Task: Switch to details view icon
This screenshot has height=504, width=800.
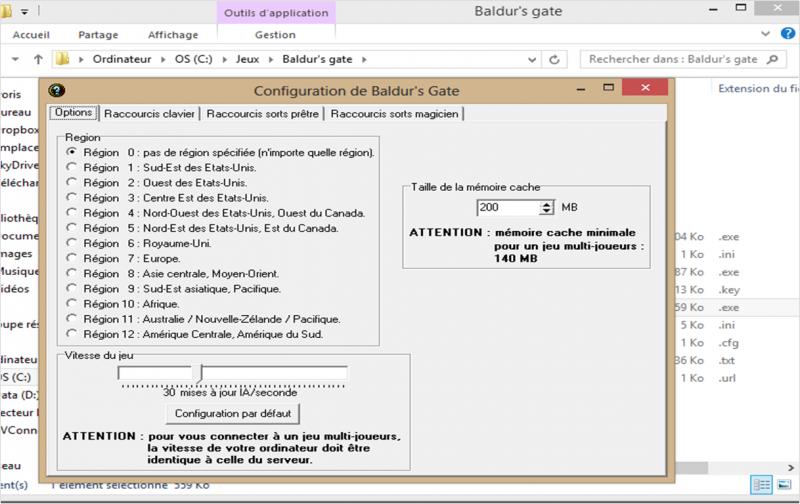Action: point(762,485)
